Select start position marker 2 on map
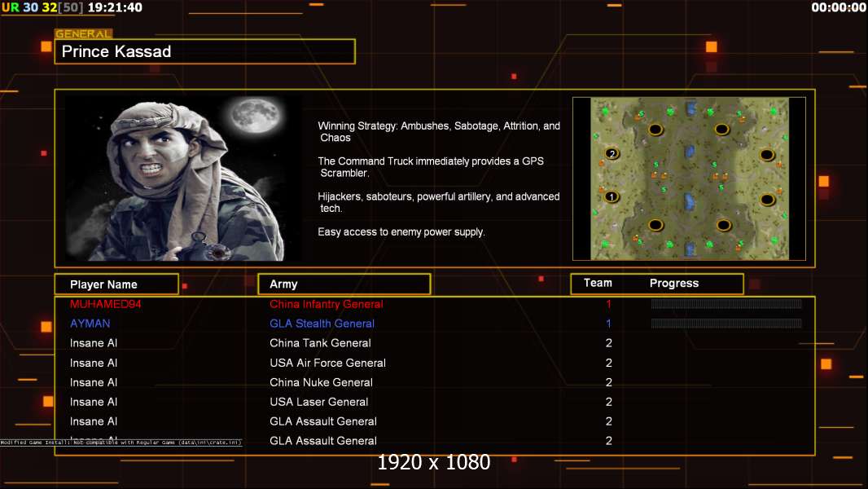Screen dimensions: 868x489 (x=612, y=153)
